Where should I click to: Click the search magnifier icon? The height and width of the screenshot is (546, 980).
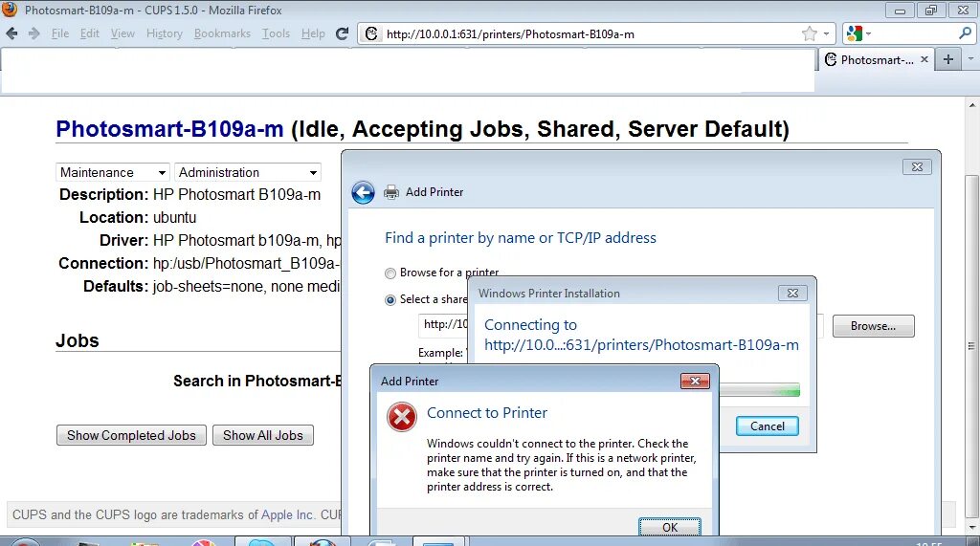tap(965, 33)
